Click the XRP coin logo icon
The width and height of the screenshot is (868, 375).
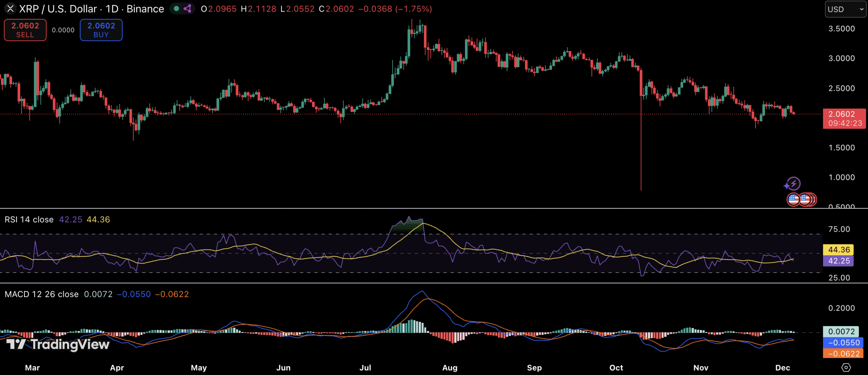[x=10, y=8]
